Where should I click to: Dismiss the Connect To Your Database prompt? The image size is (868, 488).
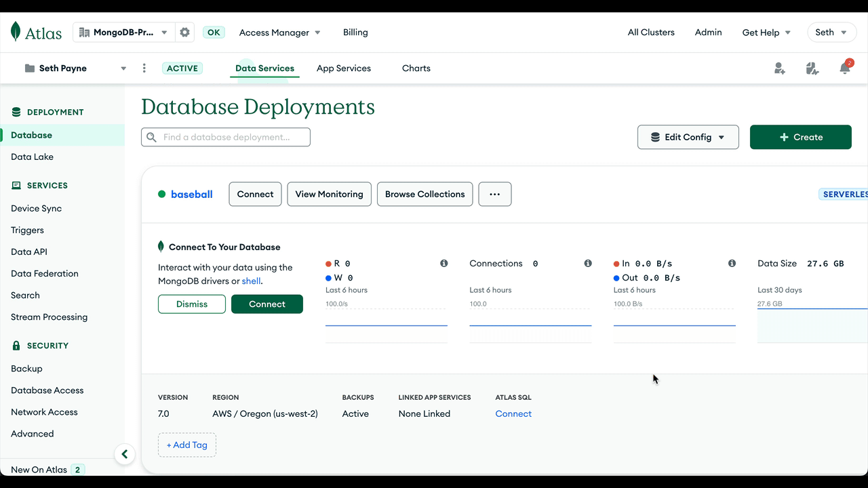[x=192, y=304]
